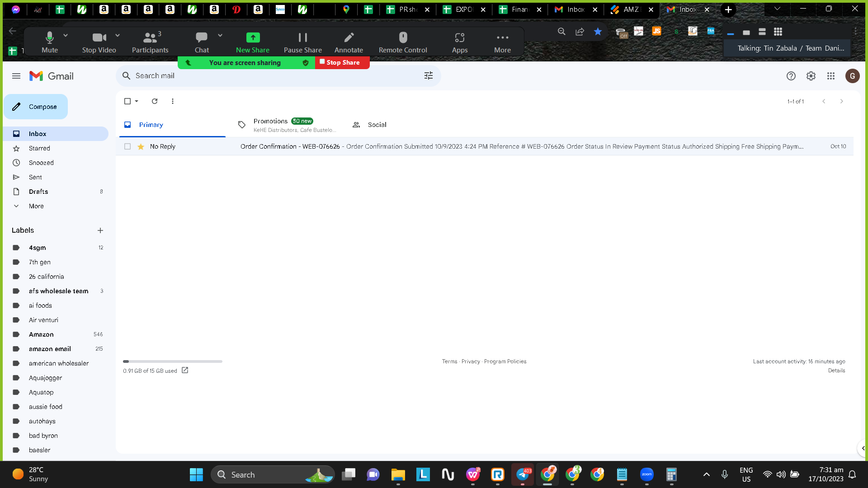Switch to Primary tab

[172, 125]
